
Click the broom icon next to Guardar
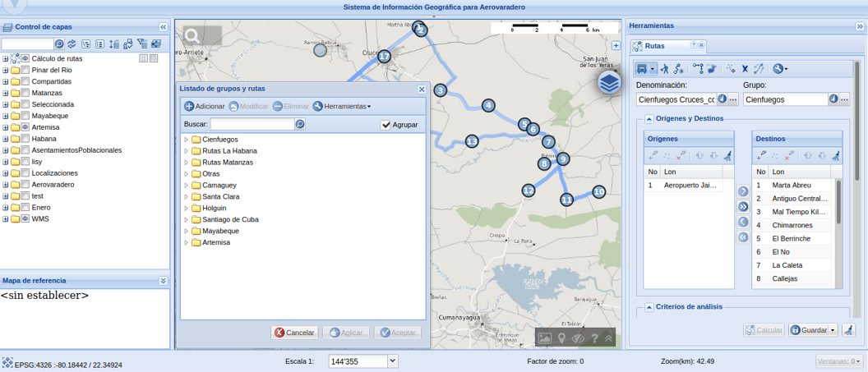click(x=848, y=330)
